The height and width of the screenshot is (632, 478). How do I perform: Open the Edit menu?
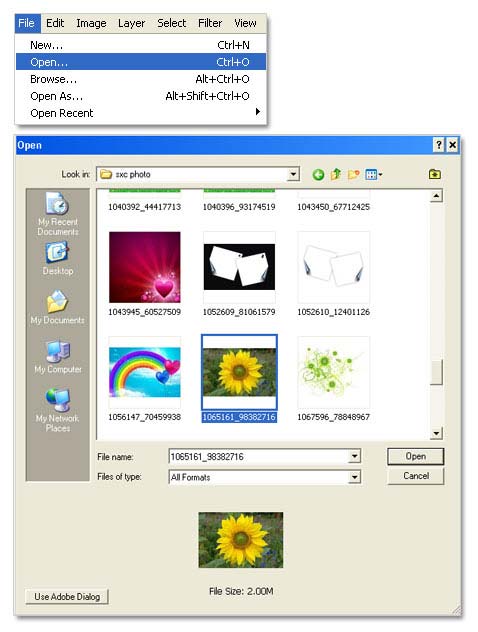pos(55,23)
